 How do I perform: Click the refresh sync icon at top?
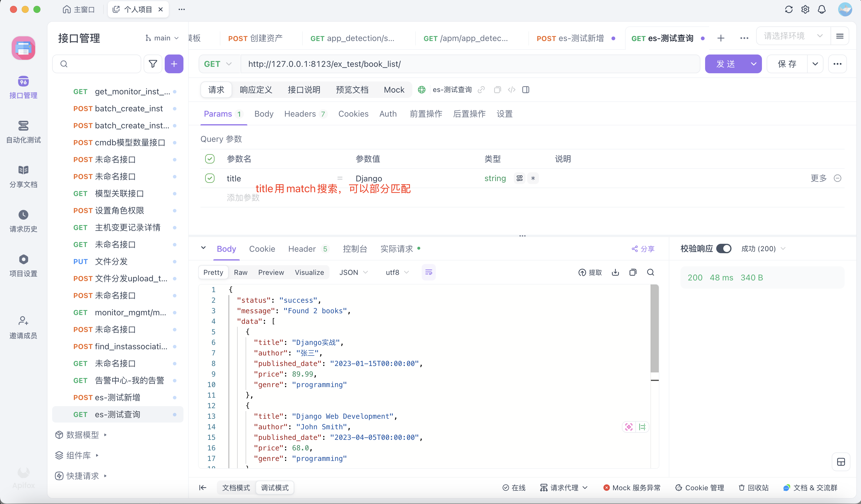789,10
